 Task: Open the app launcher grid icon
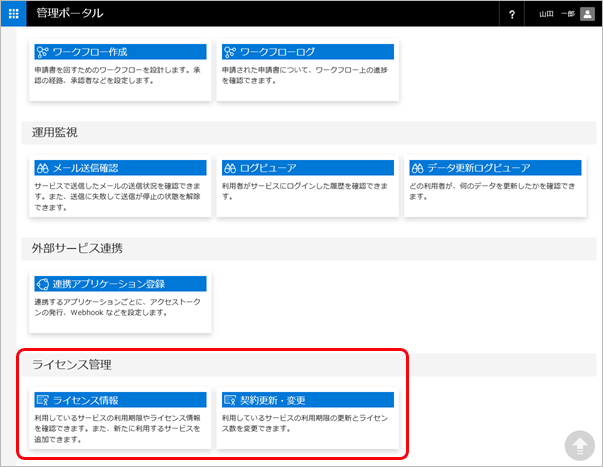point(13,14)
